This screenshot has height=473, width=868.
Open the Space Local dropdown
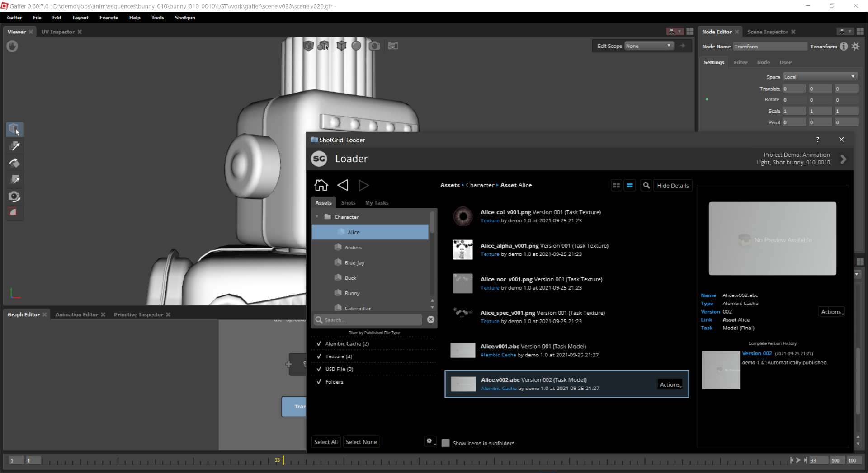(820, 77)
